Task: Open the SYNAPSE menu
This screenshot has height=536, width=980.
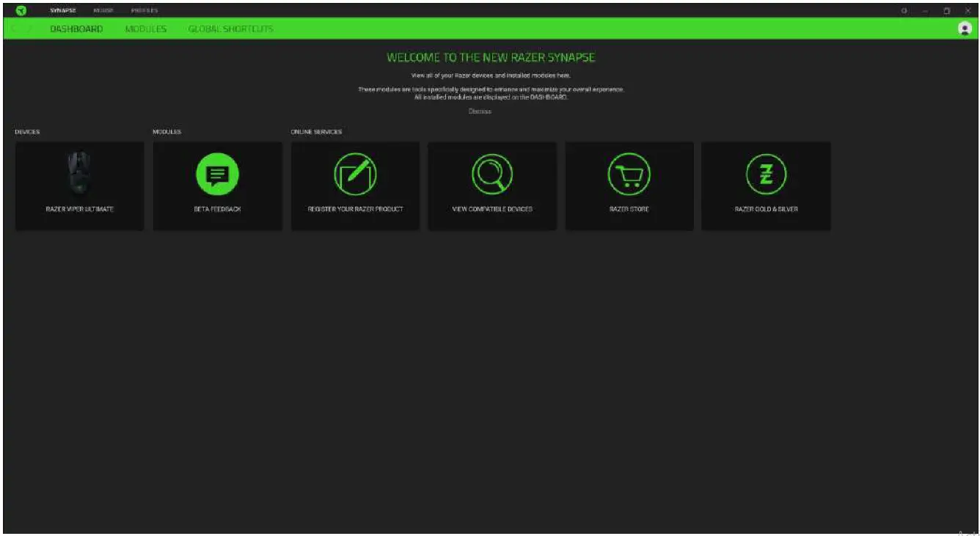Action: (63, 10)
